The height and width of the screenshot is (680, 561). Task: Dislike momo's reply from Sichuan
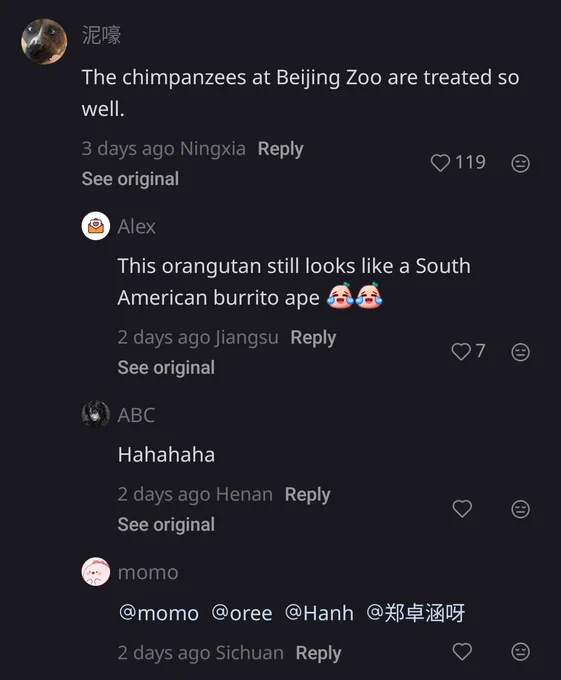point(520,652)
